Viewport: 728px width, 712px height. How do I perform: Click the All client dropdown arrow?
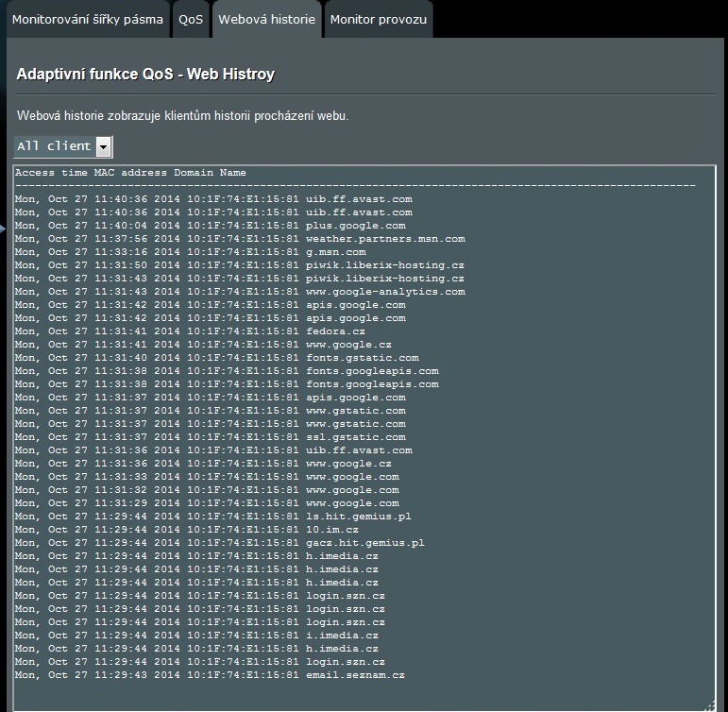[x=104, y=147]
